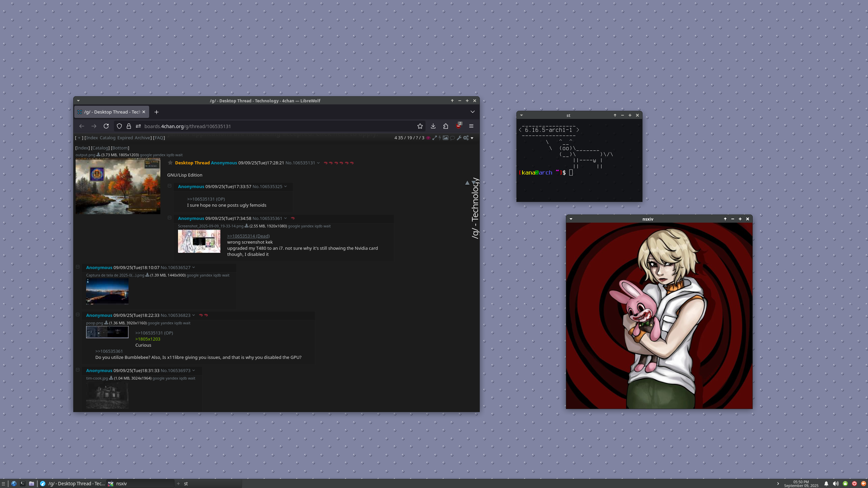This screenshot has width=868, height=488.
Task: Open post menu arrow for No.106536823
Action: click(x=194, y=315)
